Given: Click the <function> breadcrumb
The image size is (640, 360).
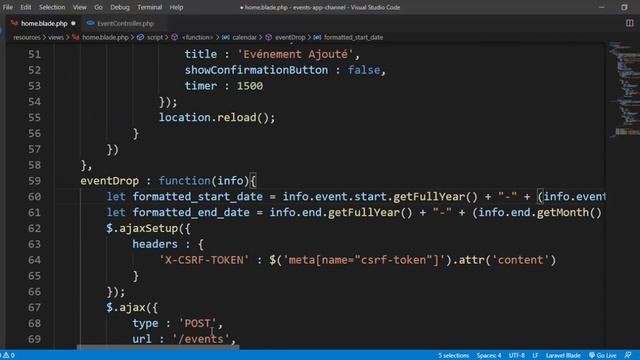Looking at the screenshot, I should (x=197, y=37).
